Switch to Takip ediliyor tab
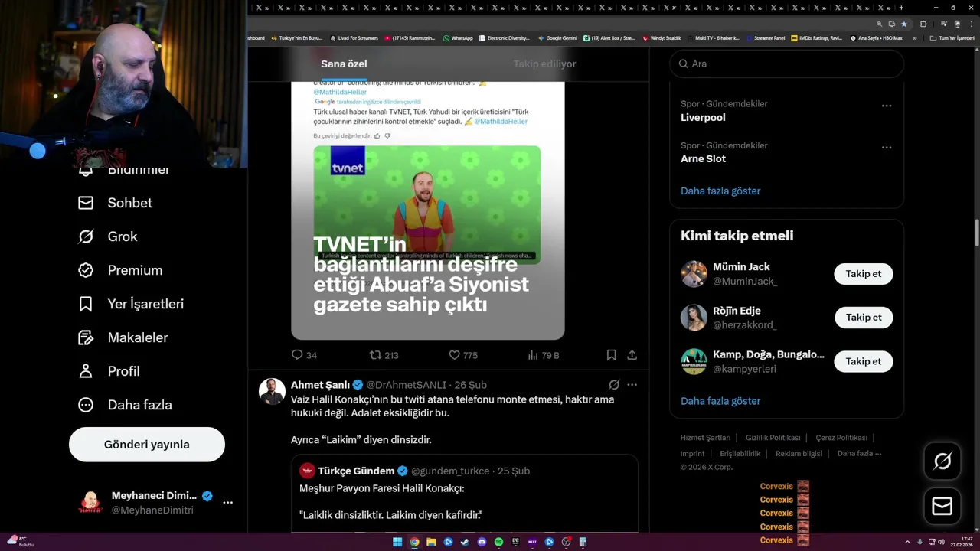 (544, 64)
